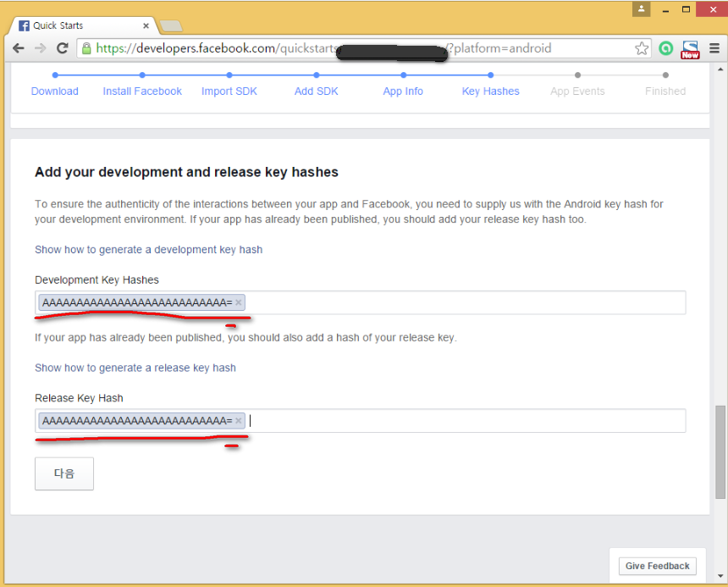Click the green padlock security icon

[x=86, y=48]
